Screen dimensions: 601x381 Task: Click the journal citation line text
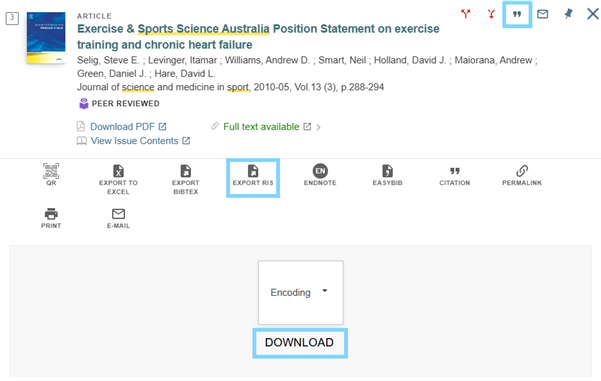click(x=230, y=87)
